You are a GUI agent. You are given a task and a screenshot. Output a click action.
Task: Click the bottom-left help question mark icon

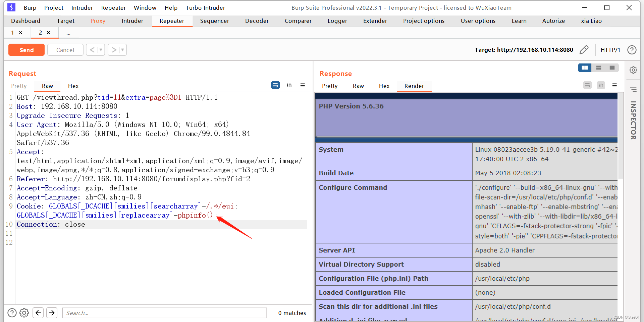click(12, 313)
